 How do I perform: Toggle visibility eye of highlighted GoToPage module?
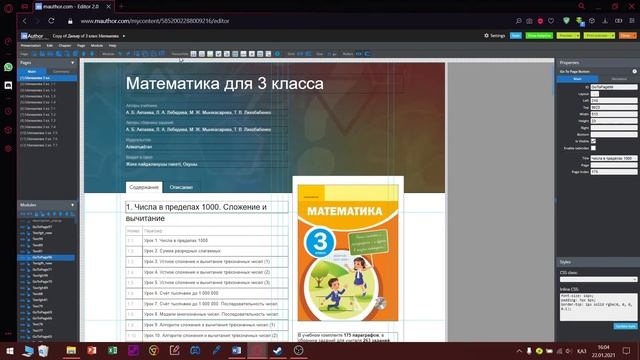tap(23, 258)
